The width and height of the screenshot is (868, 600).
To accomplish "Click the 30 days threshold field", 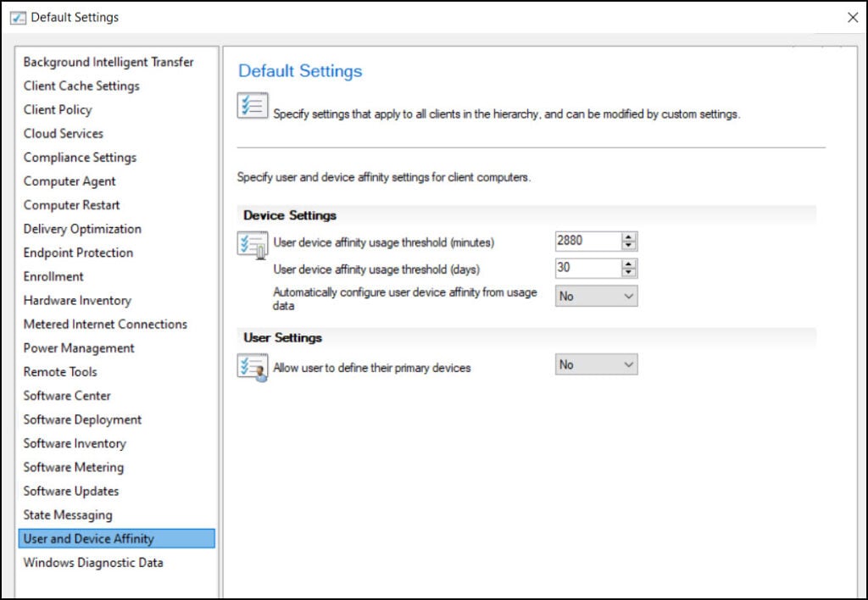I will coord(588,268).
